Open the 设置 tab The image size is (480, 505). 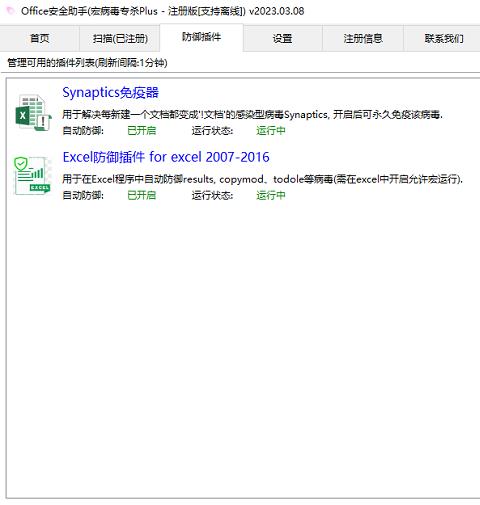[282, 38]
